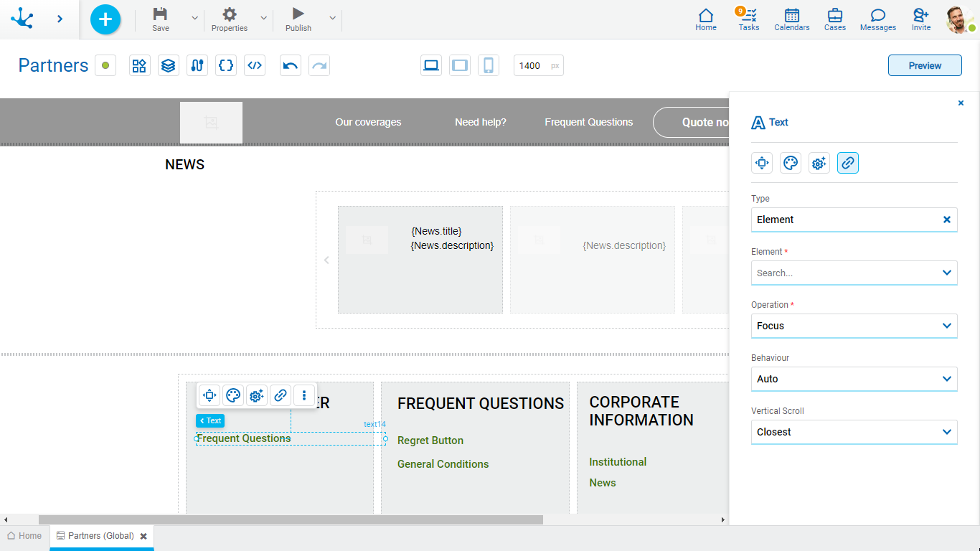Switch to desktop laptop view
980x551 pixels.
point(431,65)
